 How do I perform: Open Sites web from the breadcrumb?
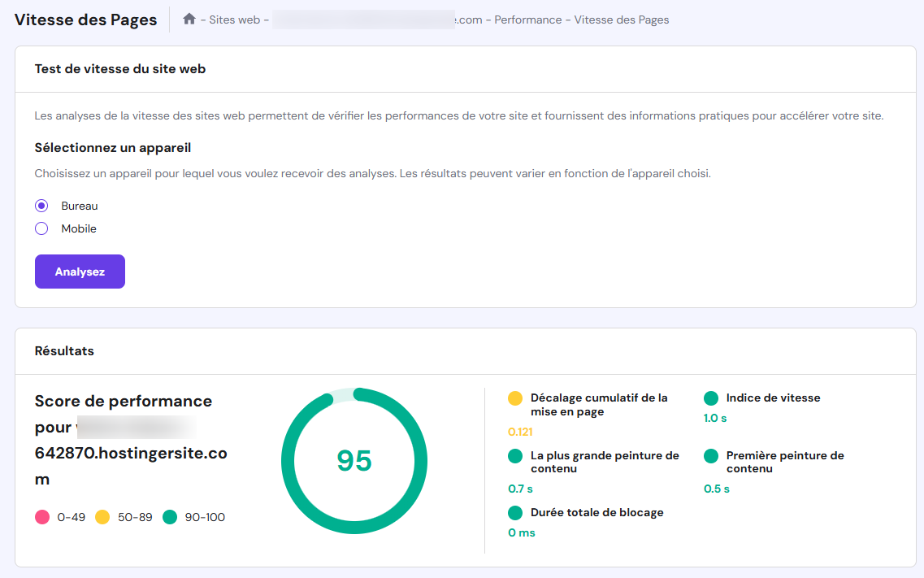pos(234,19)
